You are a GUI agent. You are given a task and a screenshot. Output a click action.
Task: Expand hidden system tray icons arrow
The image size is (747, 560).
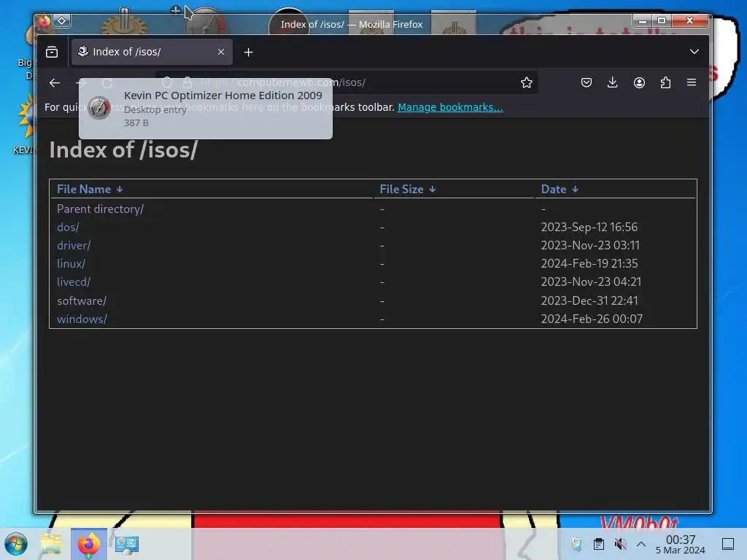(641, 544)
